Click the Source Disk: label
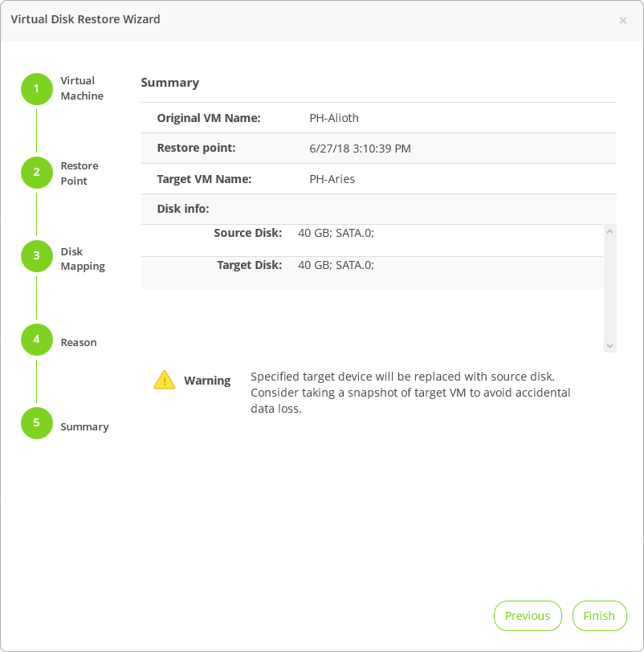This screenshot has height=652, width=644. click(x=248, y=233)
